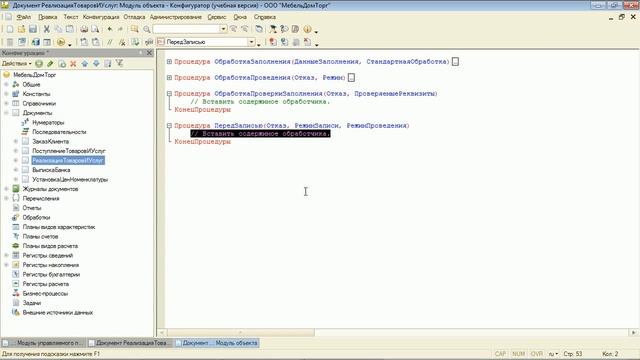This screenshot has height=360, width=640.
Task: Open the search field dropdown arrow
Action: click(223, 29)
